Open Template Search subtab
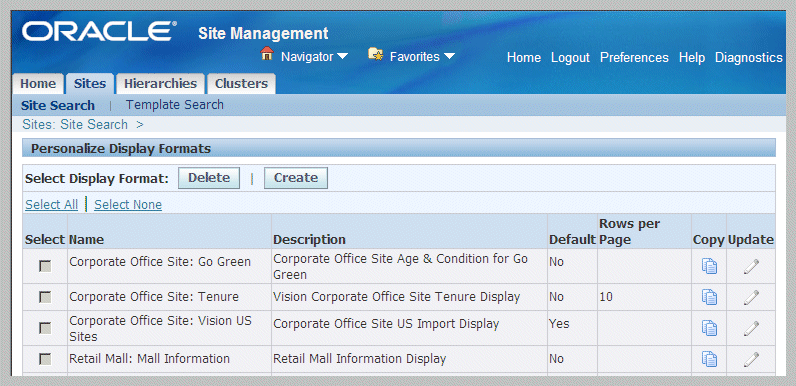796x386 pixels. coord(175,105)
